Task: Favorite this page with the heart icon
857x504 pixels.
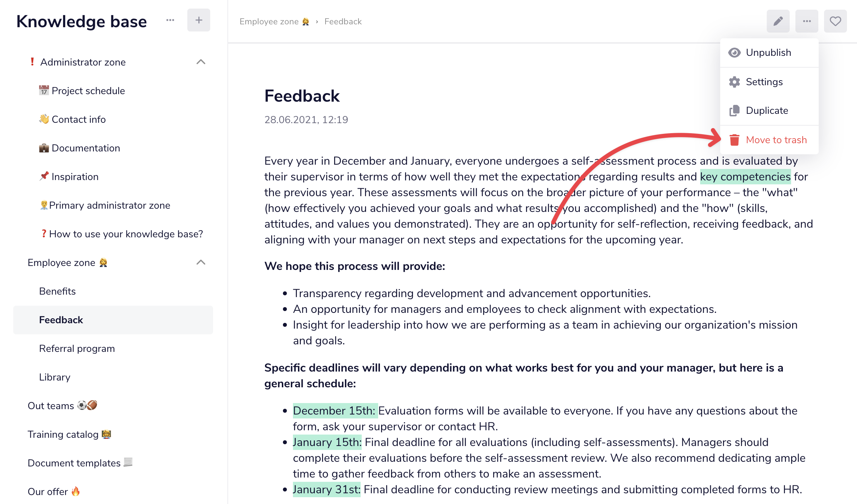Action: [x=835, y=21]
